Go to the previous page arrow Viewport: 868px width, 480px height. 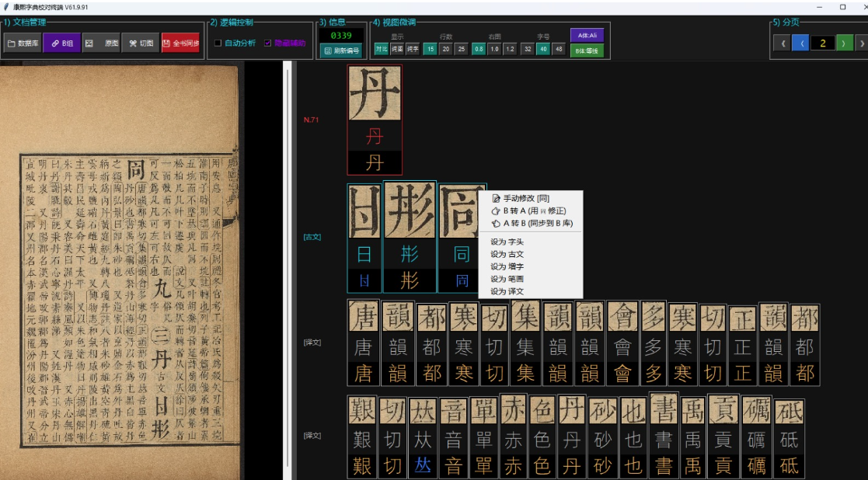[802, 43]
